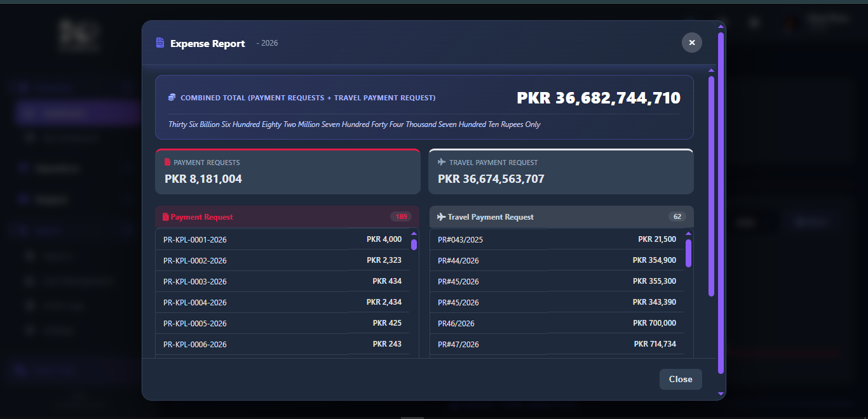Click the Payment Request list scrollbar thumb

[x=414, y=244]
